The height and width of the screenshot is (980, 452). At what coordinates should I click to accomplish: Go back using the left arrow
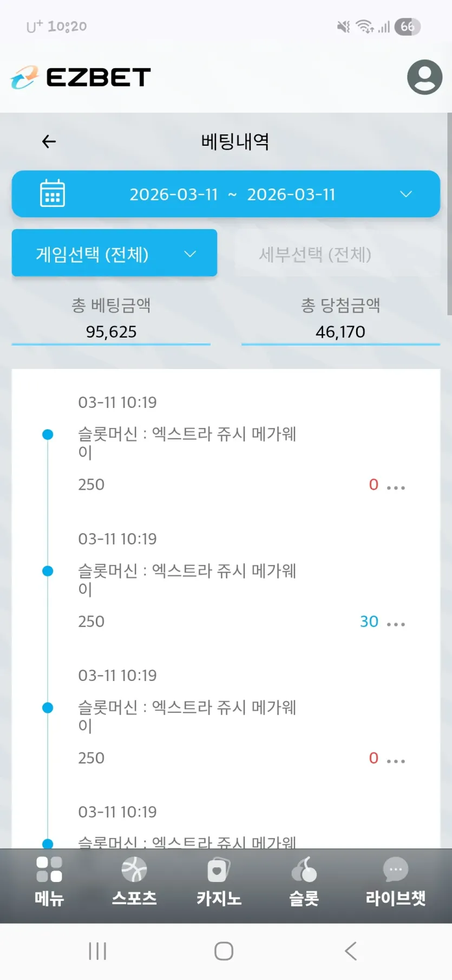tap(49, 142)
